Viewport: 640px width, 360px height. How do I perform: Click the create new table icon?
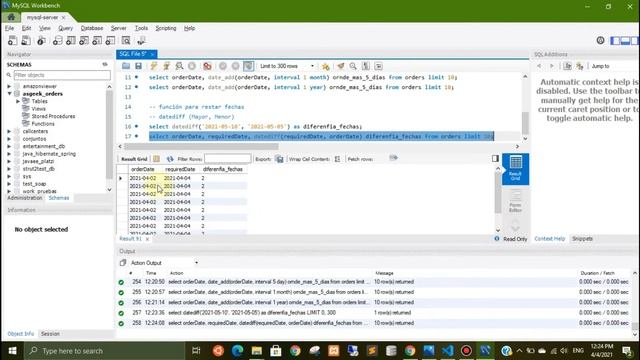point(71,40)
